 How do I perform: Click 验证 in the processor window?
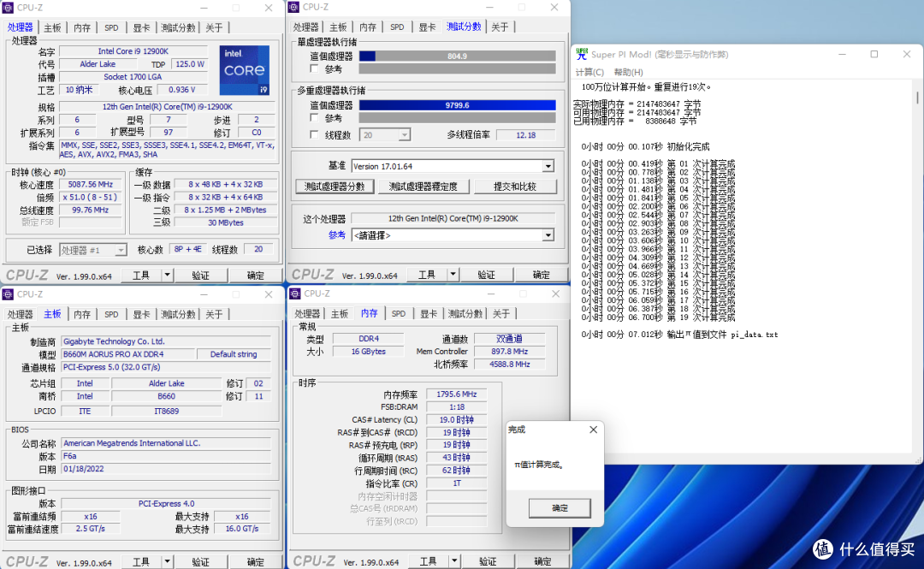[201, 276]
